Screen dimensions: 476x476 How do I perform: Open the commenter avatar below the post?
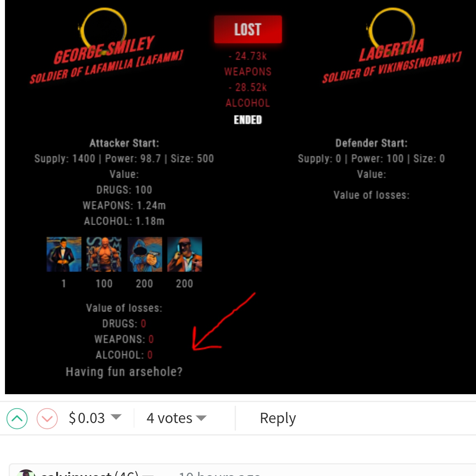(x=26, y=473)
